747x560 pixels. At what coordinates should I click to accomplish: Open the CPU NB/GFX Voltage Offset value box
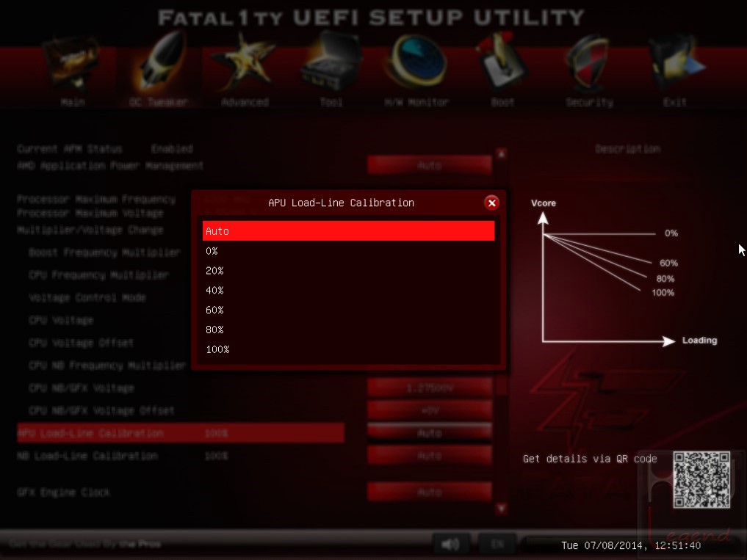tap(429, 410)
